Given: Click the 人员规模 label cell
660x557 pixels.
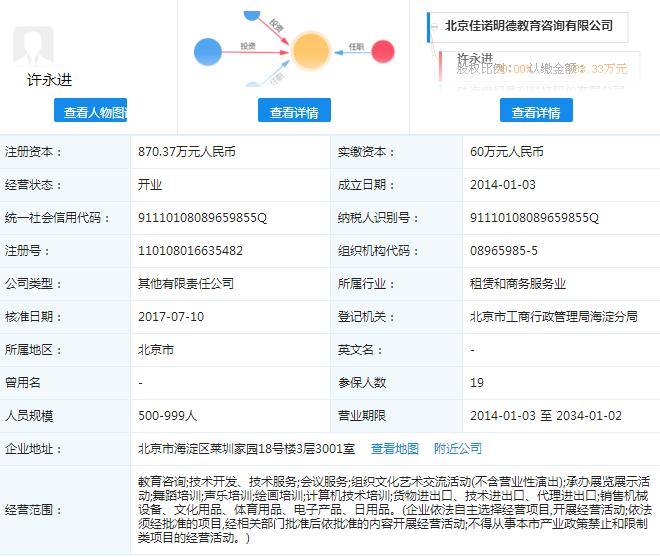Looking at the screenshot, I should click(65, 416).
